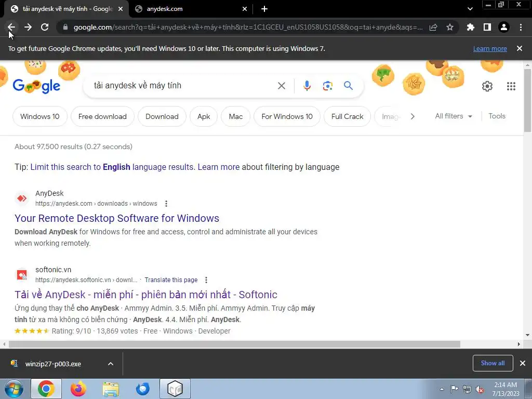
Task: Click the browser forward arrow
Action: pyautogui.click(x=28, y=27)
